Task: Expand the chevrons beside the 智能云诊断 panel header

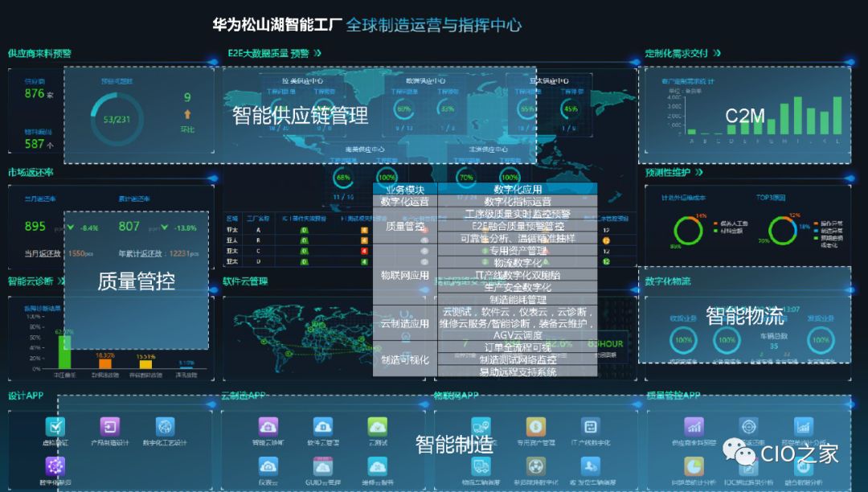Action: [61, 281]
